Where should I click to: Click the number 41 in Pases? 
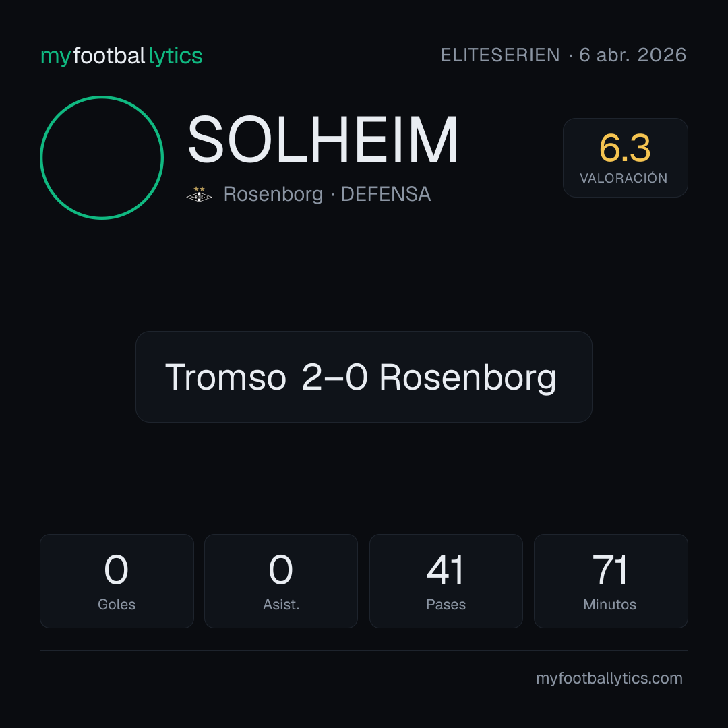coord(446,570)
